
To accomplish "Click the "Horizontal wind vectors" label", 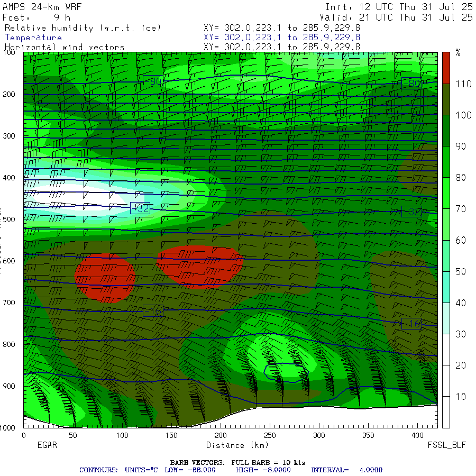I will (x=65, y=48).
